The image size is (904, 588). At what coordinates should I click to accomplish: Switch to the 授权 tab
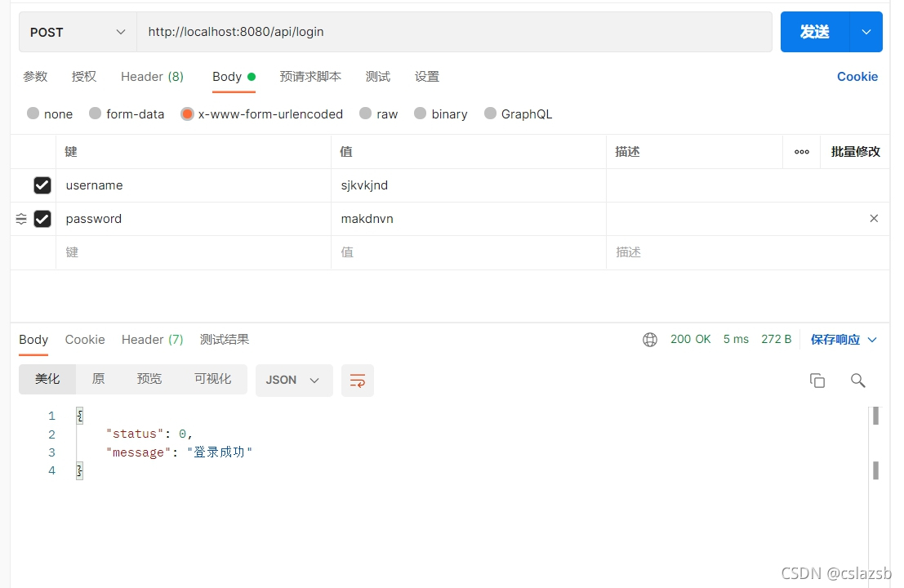point(83,77)
